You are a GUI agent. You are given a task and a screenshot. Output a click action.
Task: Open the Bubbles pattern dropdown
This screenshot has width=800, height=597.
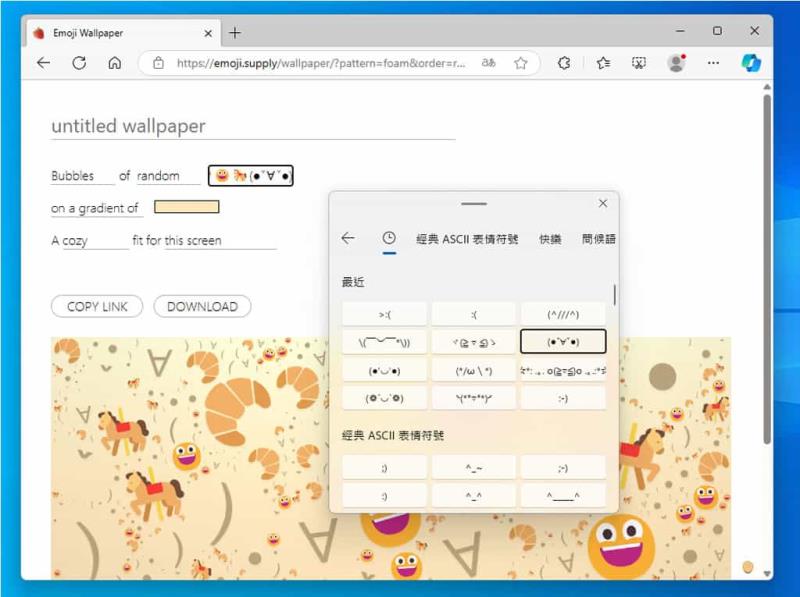83,176
